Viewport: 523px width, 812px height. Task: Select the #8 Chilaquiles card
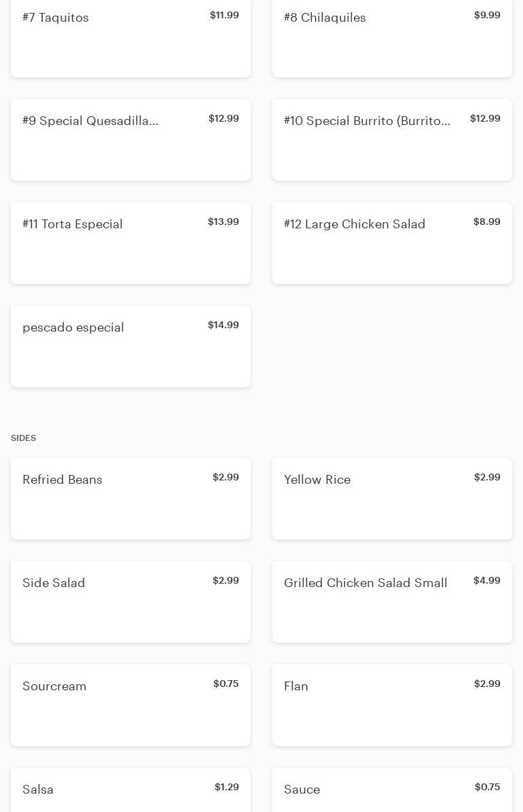pyautogui.click(x=392, y=37)
